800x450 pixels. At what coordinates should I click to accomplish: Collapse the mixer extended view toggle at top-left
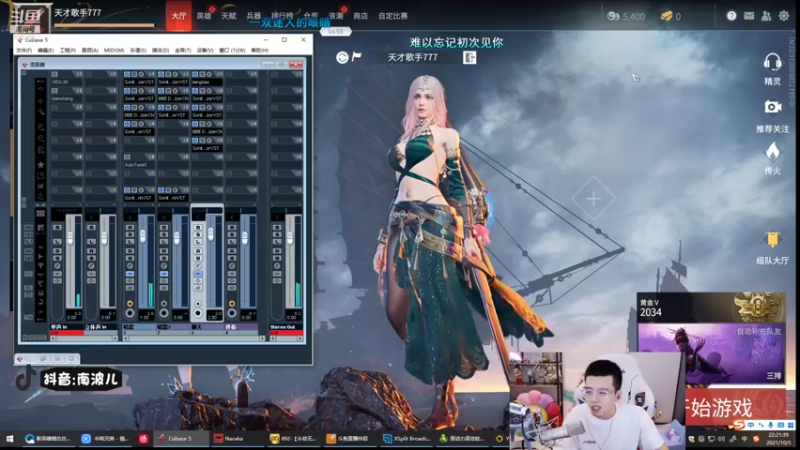tap(23, 73)
